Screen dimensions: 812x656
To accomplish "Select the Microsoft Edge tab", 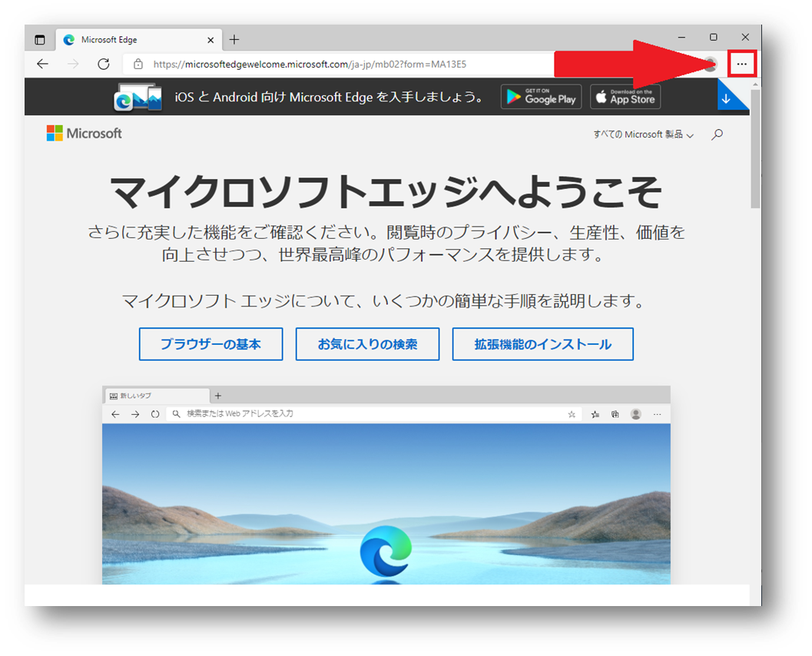I will 139,40.
